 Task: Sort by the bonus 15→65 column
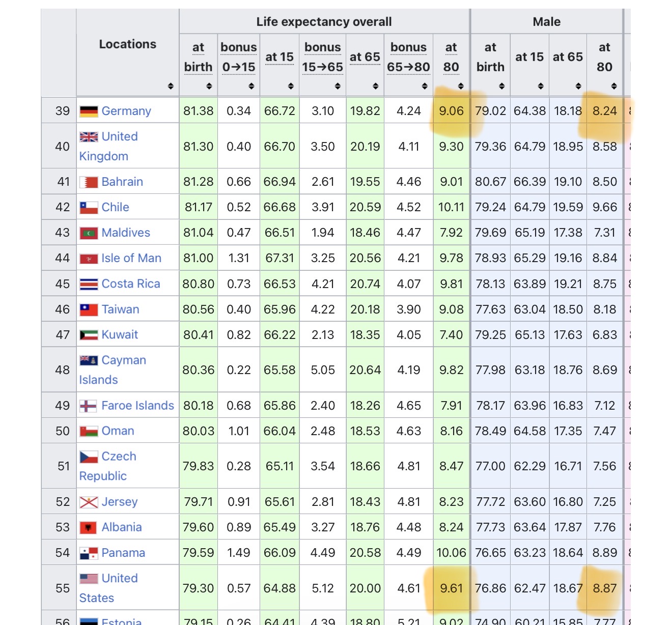click(338, 87)
